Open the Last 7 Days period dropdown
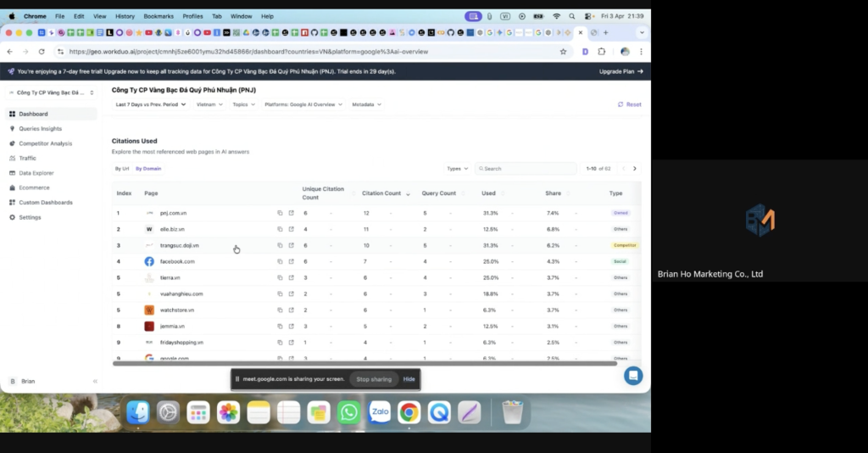868x453 pixels. [x=151, y=104]
